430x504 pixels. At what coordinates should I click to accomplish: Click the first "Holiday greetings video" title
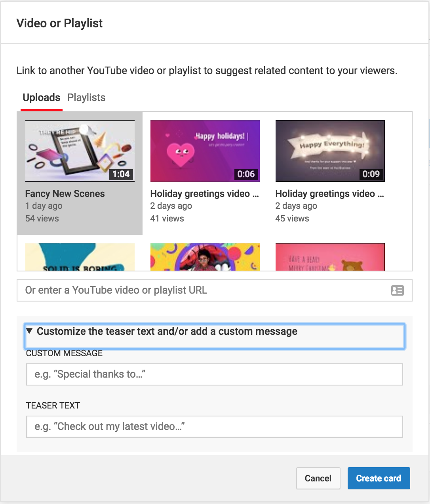[x=204, y=194]
